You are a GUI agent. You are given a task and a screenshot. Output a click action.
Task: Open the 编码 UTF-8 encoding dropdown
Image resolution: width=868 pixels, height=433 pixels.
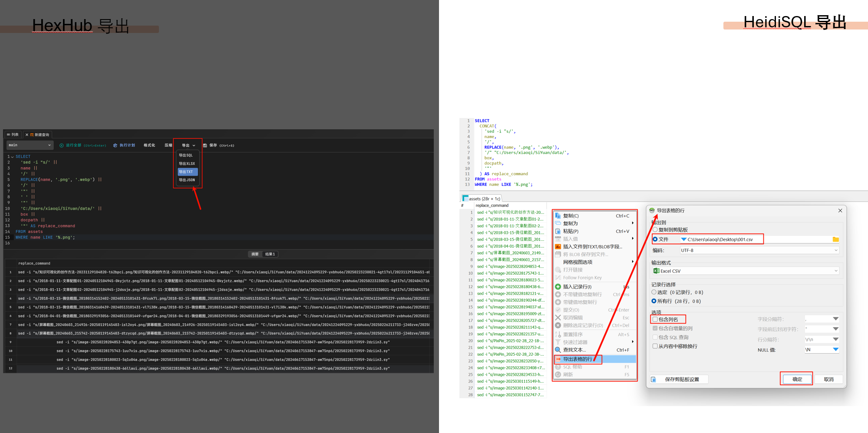point(759,250)
